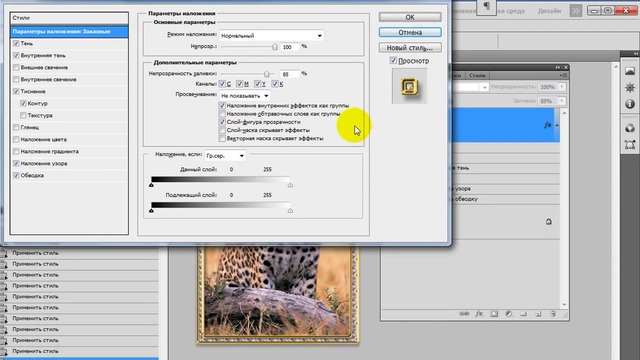Click the Непрозр. opacity slider handle

pyautogui.click(x=275, y=47)
